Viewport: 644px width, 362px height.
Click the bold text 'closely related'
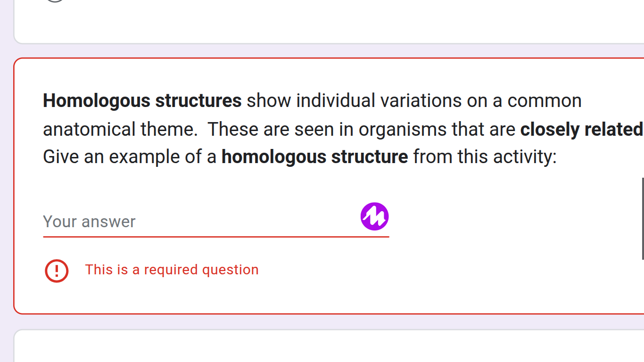click(x=580, y=129)
